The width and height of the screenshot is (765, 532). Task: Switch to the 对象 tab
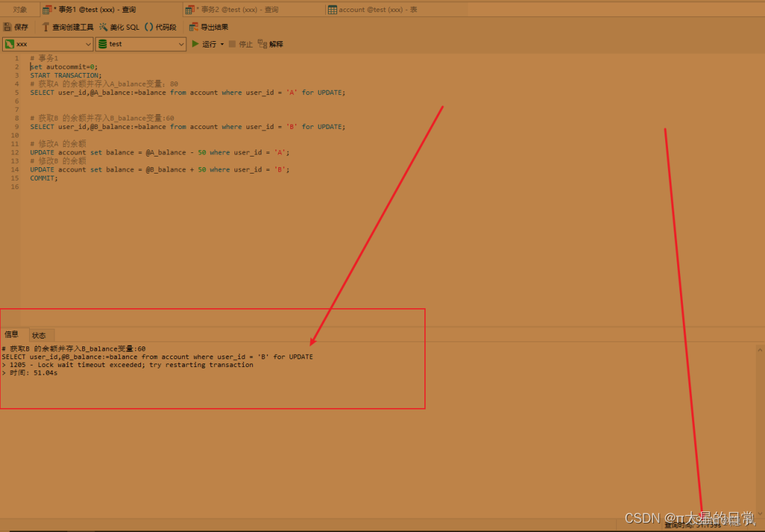tap(20, 10)
